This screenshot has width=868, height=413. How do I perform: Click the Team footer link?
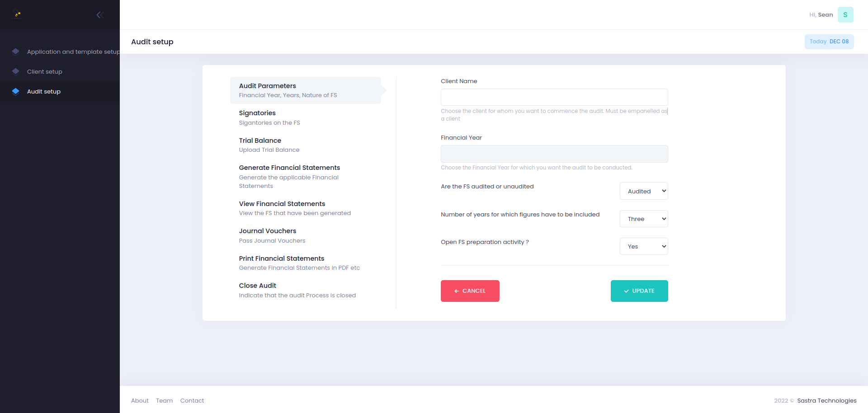[164, 400]
